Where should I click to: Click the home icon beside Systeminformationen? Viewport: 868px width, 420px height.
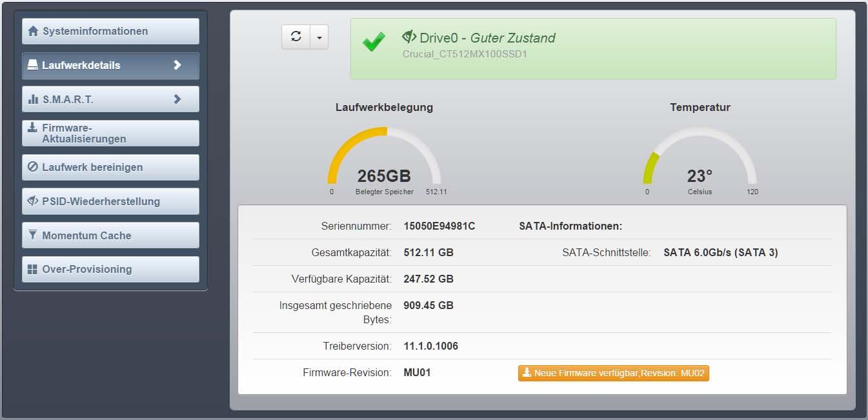pyautogui.click(x=33, y=31)
